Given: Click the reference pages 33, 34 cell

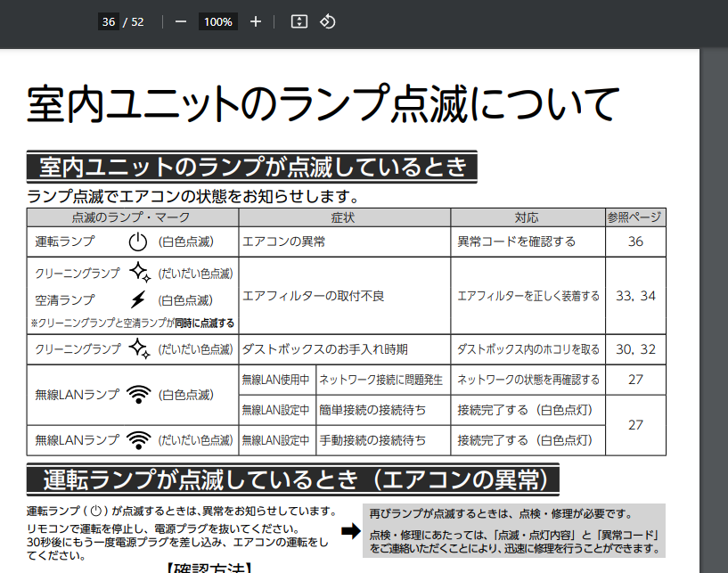Looking at the screenshot, I should (634, 296).
